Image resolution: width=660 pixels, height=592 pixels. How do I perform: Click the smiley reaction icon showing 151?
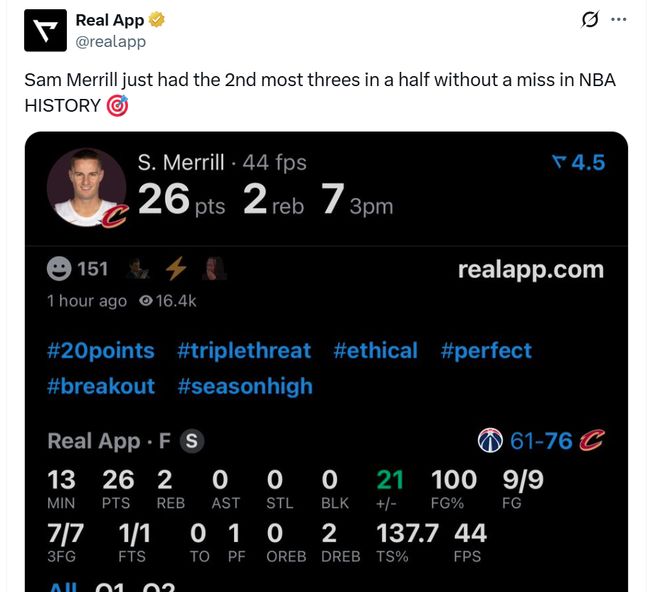coord(60,269)
